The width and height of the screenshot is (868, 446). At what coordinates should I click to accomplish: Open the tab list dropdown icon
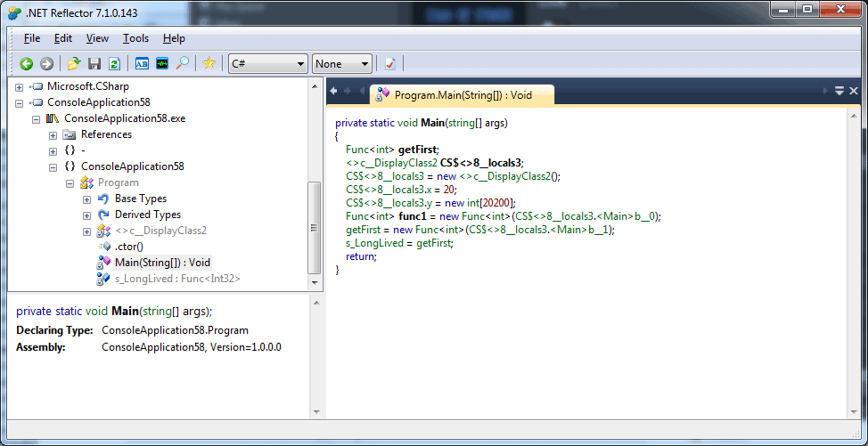[839, 91]
